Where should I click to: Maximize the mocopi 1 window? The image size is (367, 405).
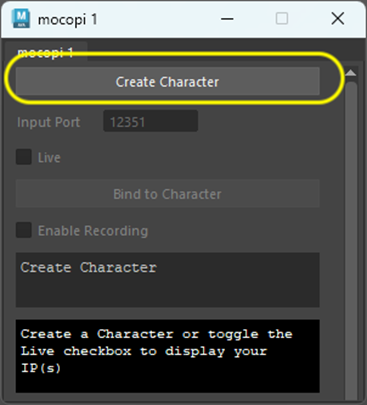click(x=282, y=19)
